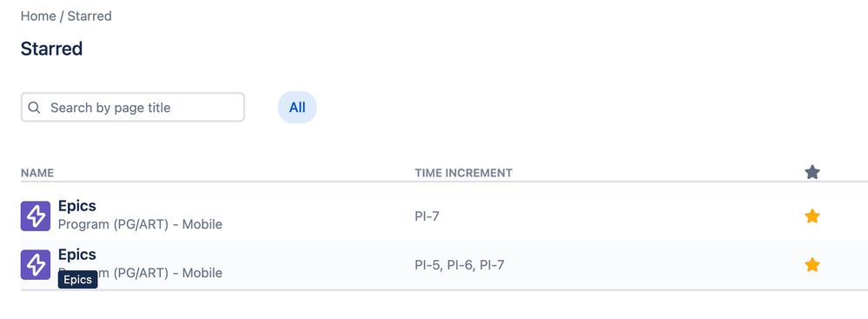
Task: Focus the Search by page title field
Action: click(133, 108)
